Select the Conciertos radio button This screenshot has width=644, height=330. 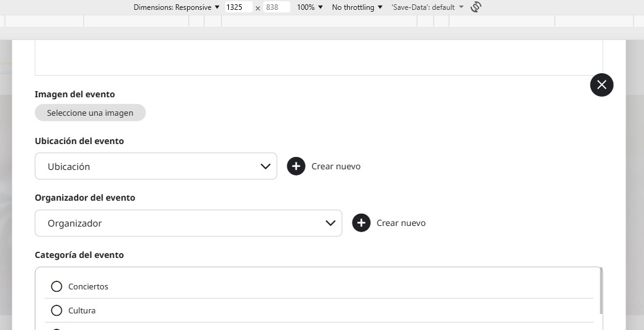(x=57, y=286)
